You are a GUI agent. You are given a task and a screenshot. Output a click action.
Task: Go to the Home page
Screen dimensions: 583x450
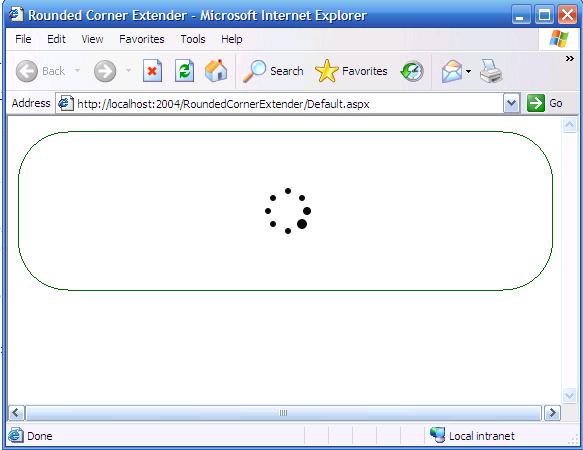pos(216,70)
